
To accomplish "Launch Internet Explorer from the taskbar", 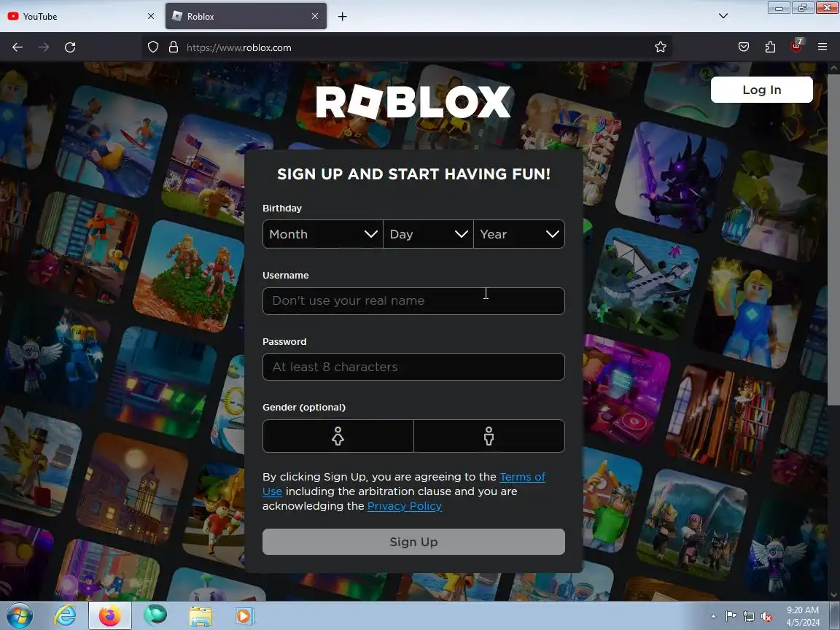I will [65, 616].
